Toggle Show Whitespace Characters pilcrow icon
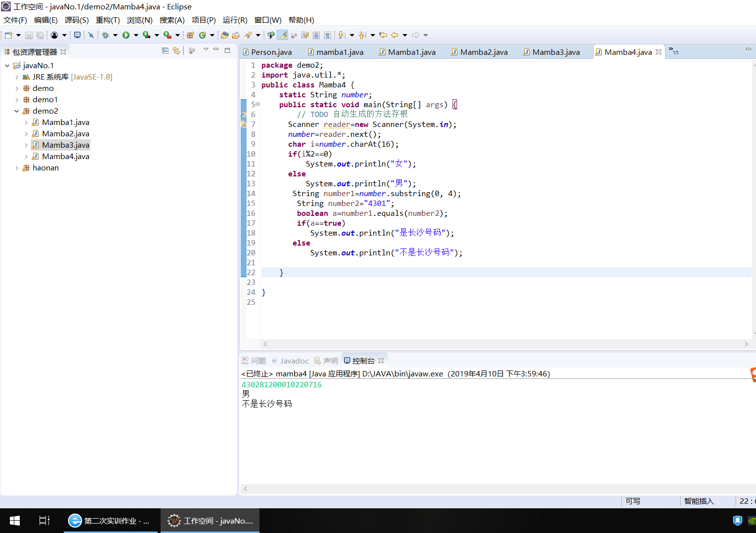This screenshot has height=533, width=756. (x=328, y=35)
